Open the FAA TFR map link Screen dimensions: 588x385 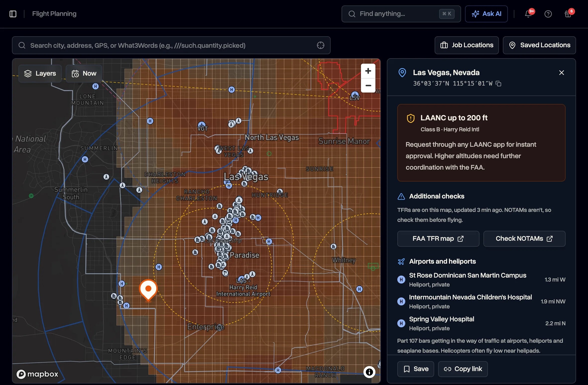coord(438,239)
